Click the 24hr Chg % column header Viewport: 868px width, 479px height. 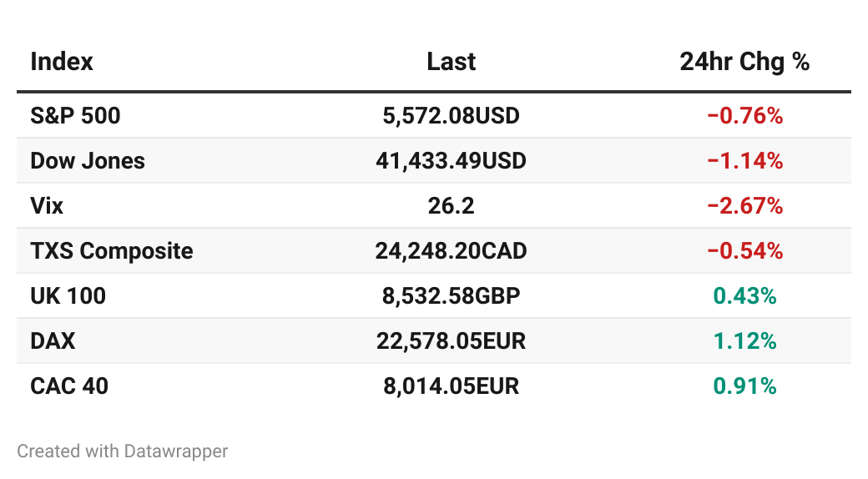(x=744, y=62)
